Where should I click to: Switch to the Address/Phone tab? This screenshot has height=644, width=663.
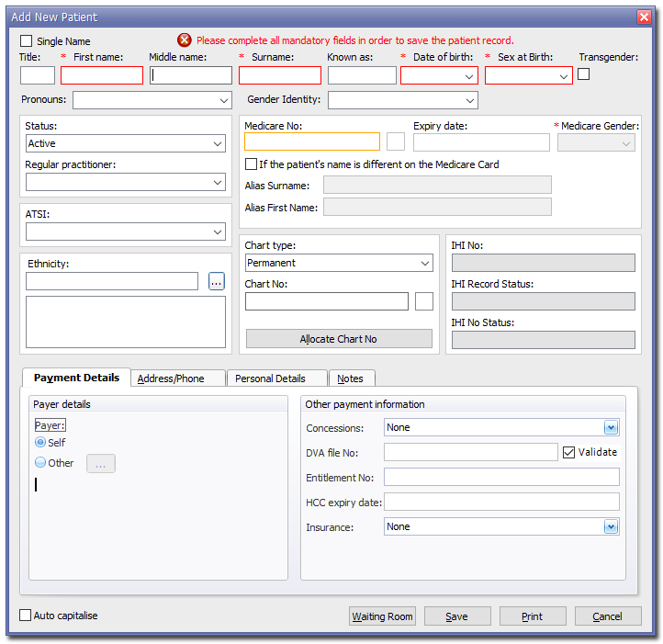177,378
